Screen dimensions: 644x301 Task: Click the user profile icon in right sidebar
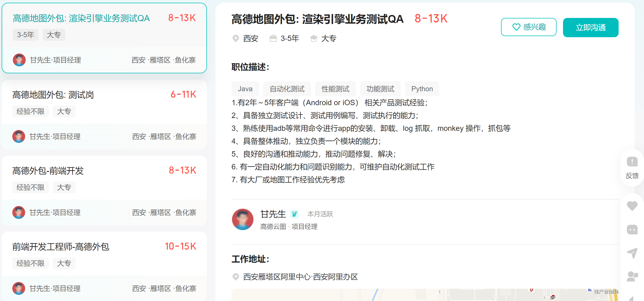632,276
